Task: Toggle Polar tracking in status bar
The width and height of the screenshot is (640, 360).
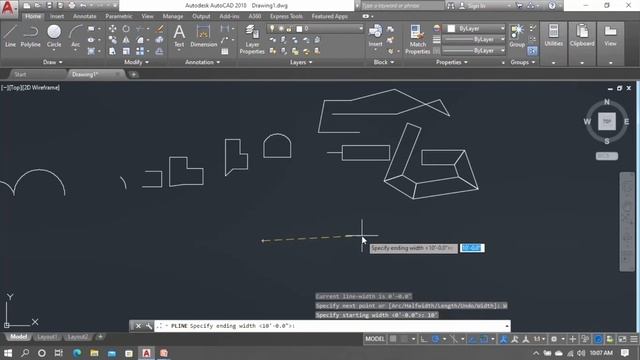Action: click(436, 339)
